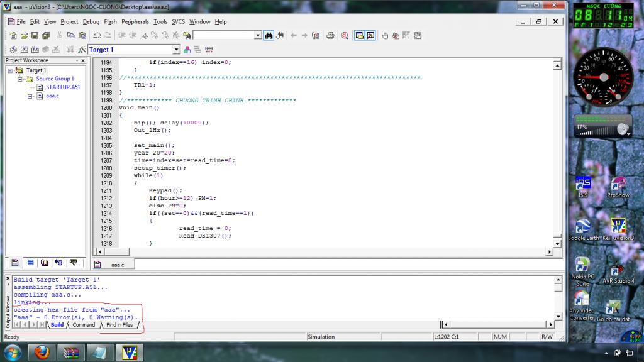The height and width of the screenshot is (362, 644).
Task: Open the Project Workspace panel dropdown arrow
Action: click(77, 61)
